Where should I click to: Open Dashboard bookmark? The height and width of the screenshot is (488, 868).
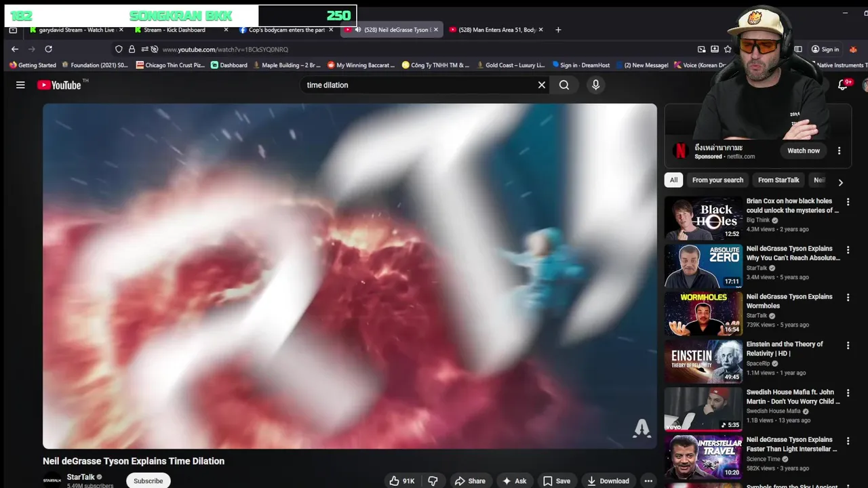click(x=229, y=65)
